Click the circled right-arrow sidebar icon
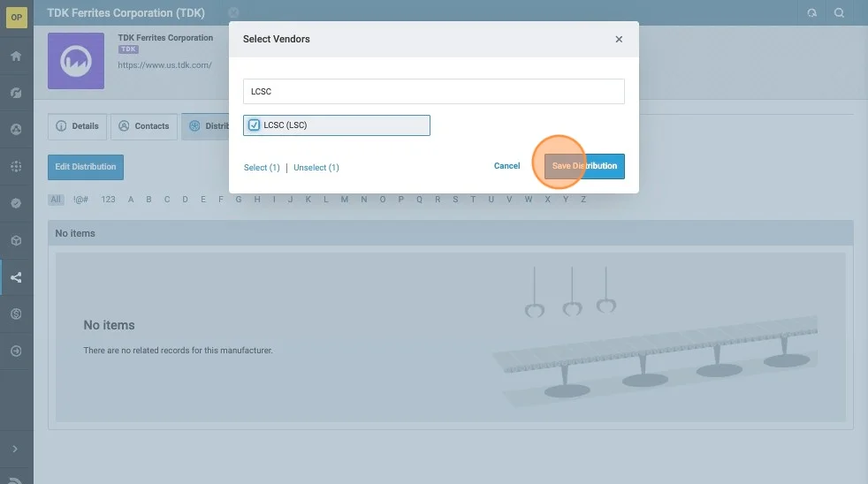Viewport: 868px width, 484px height. pos(16,351)
